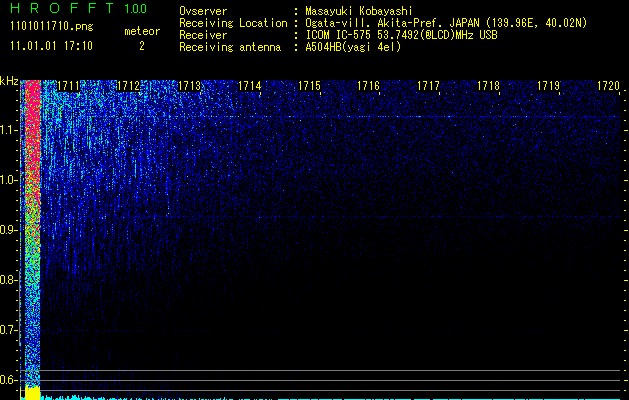
Task: Click the 1.1 kHz axis label
Action: pyautogui.click(x=9, y=130)
